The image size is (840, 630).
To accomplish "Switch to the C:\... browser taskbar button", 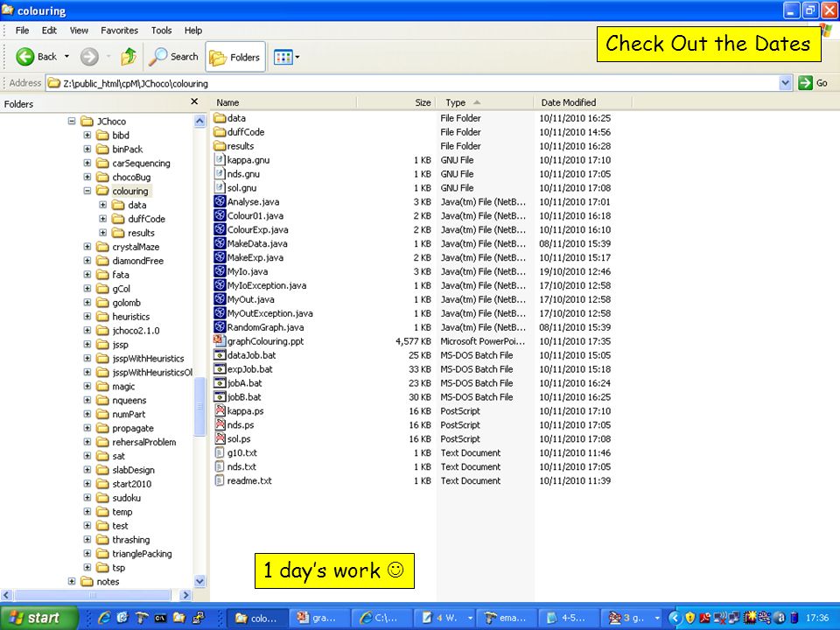I will pyautogui.click(x=381, y=618).
